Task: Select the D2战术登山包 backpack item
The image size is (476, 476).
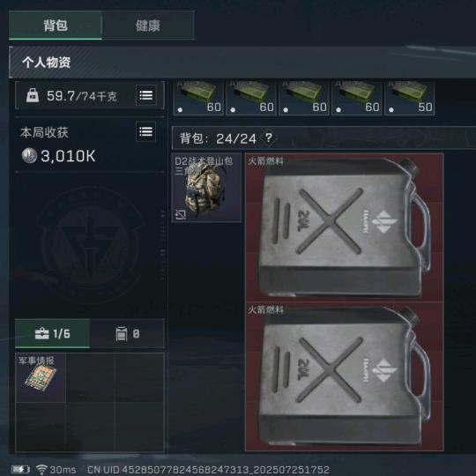Action: [x=207, y=188]
